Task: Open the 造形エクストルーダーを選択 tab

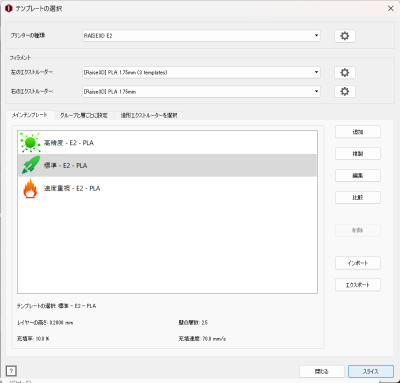Action: 149,115
